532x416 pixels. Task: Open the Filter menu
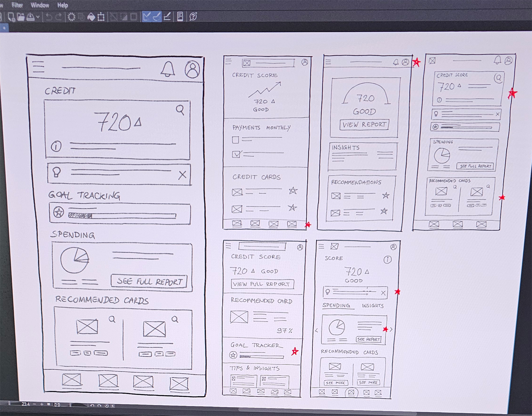coord(17,5)
